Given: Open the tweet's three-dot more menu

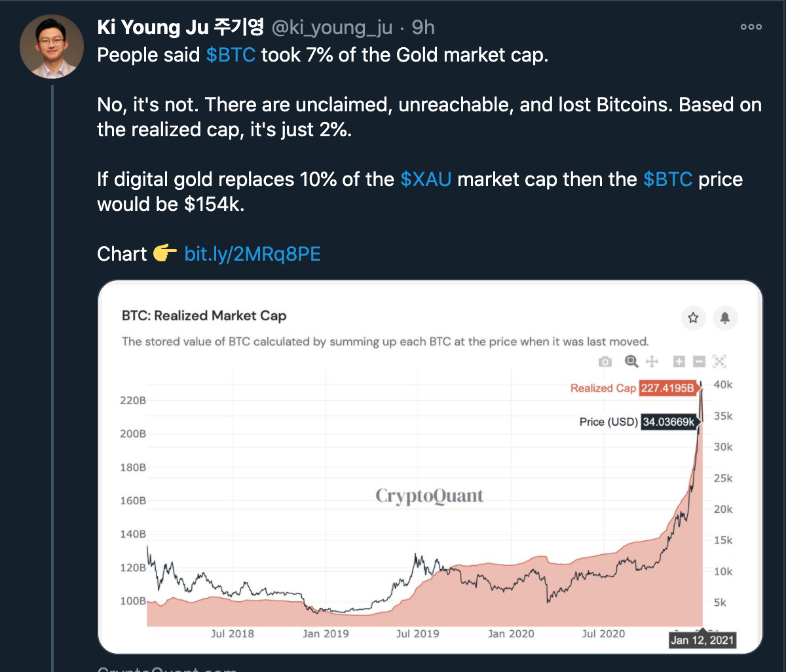Looking at the screenshot, I should tap(751, 27).
